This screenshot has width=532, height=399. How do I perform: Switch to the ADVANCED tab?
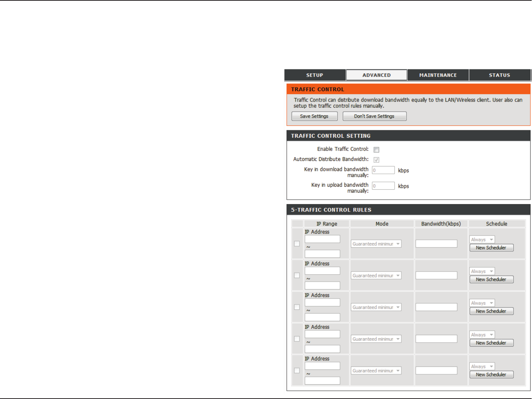(x=377, y=75)
